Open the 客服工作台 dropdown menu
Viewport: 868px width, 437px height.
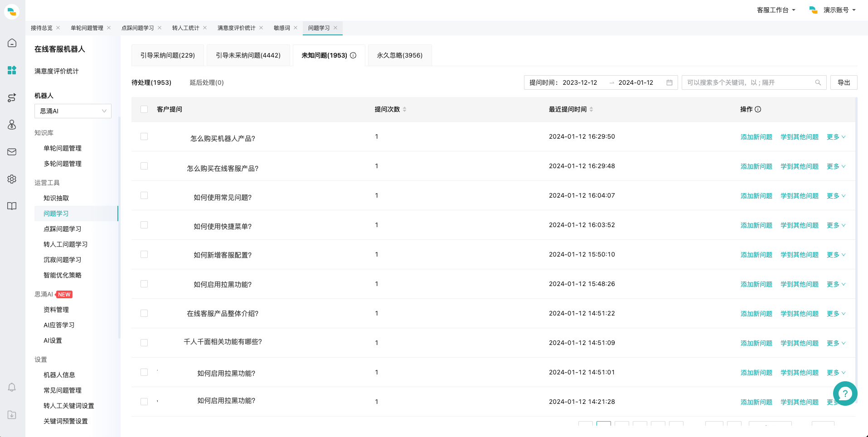pyautogui.click(x=776, y=10)
